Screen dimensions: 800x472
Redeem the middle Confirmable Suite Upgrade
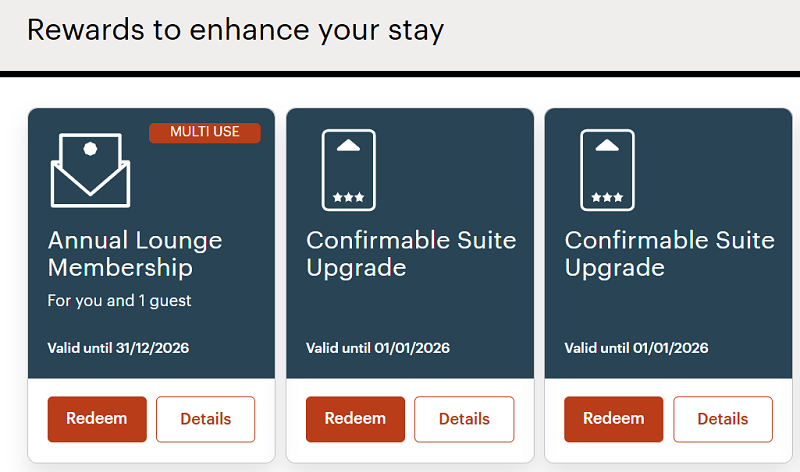coord(355,419)
